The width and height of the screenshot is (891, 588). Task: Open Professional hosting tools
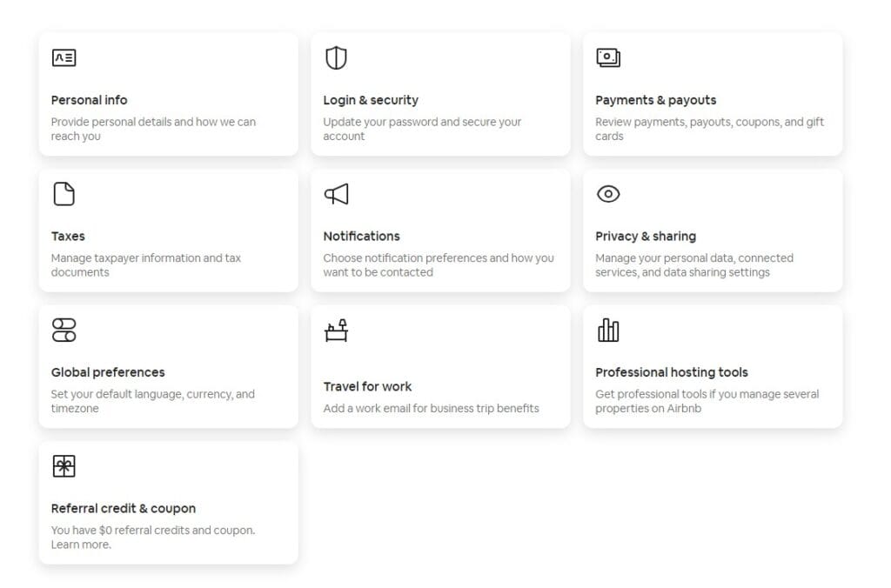(713, 366)
